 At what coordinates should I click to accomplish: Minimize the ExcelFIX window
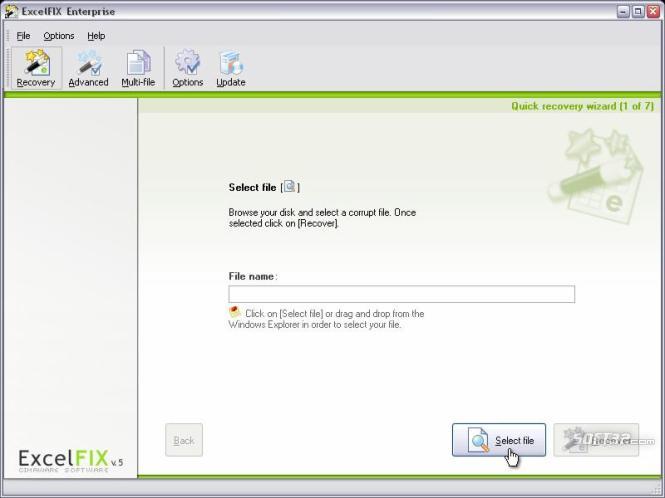click(x=623, y=11)
